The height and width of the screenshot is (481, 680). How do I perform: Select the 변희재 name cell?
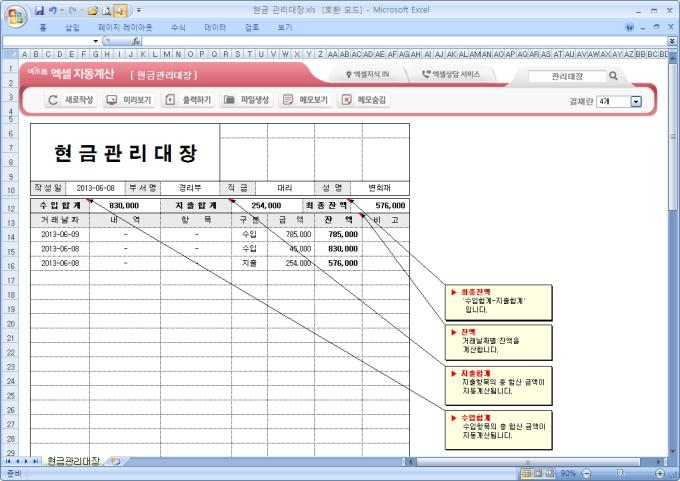[x=379, y=188]
